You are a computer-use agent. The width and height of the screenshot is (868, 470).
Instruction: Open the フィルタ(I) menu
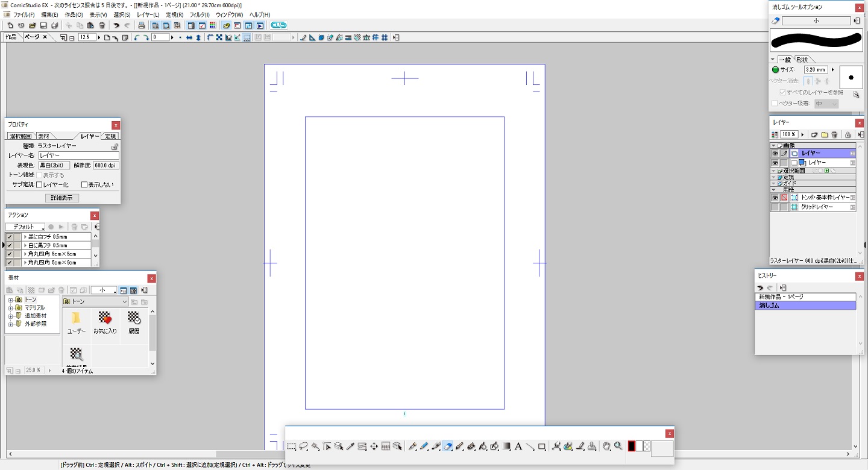click(x=200, y=14)
